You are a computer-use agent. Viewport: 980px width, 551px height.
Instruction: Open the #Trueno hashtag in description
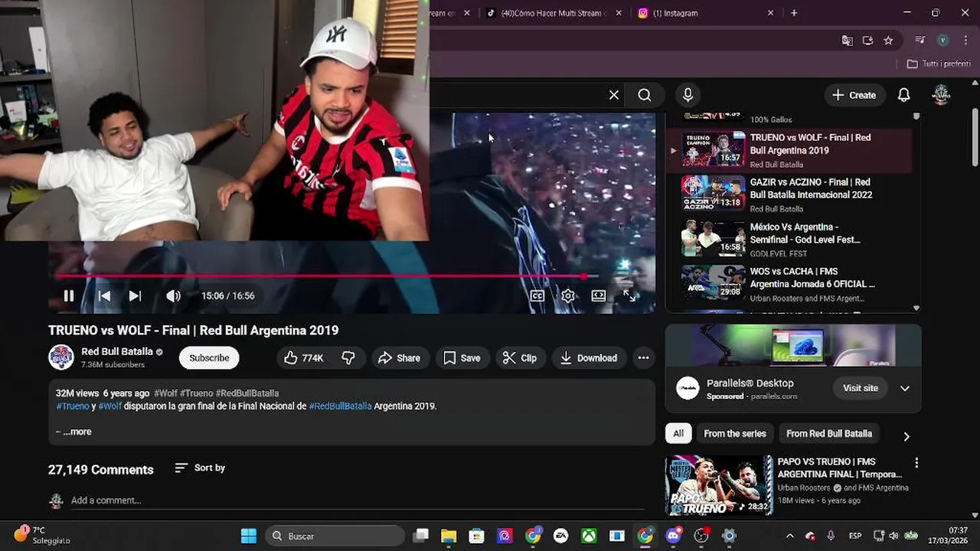[x=73, y=406]
